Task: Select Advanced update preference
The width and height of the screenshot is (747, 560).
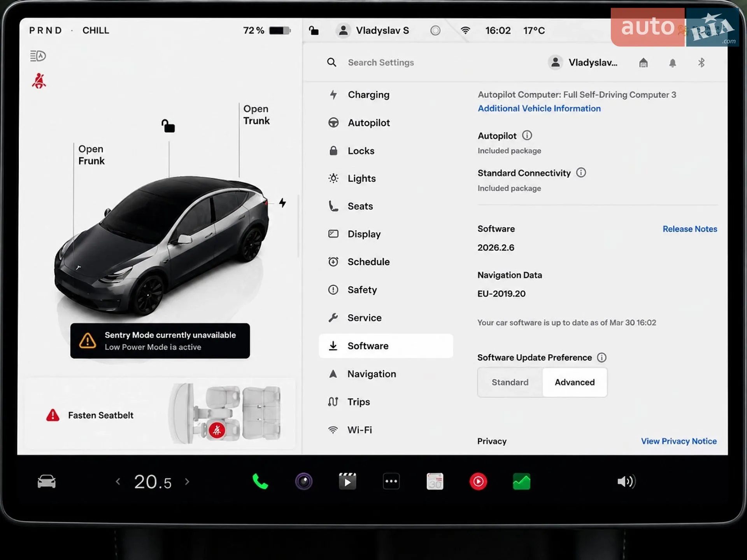Action: [x=575, y=382]
